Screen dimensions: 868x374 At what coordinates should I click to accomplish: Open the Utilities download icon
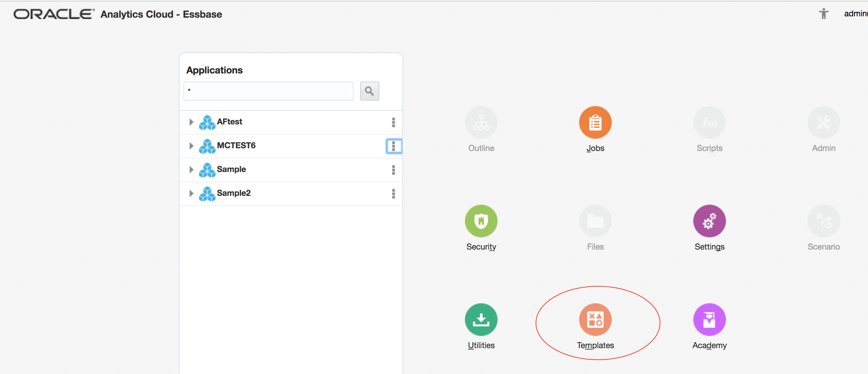click(481, 320)
